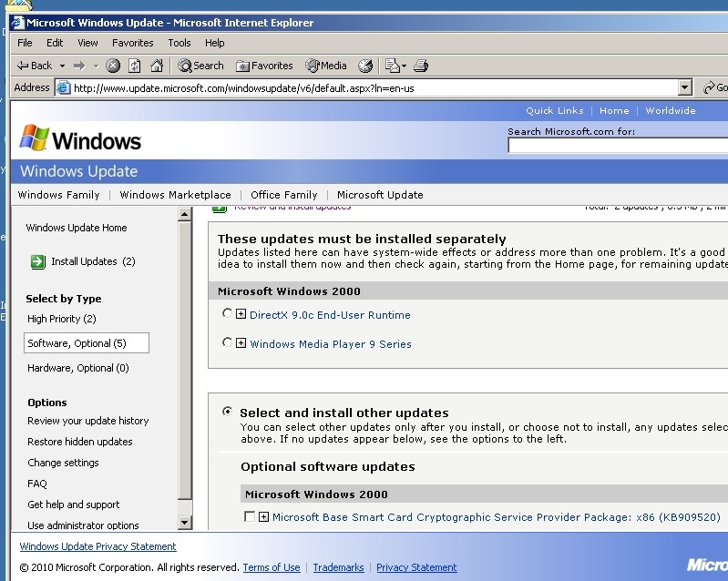Screen dimensions: 728x581
Task: Open Restore hidden updates
Action: pos(80,442)
